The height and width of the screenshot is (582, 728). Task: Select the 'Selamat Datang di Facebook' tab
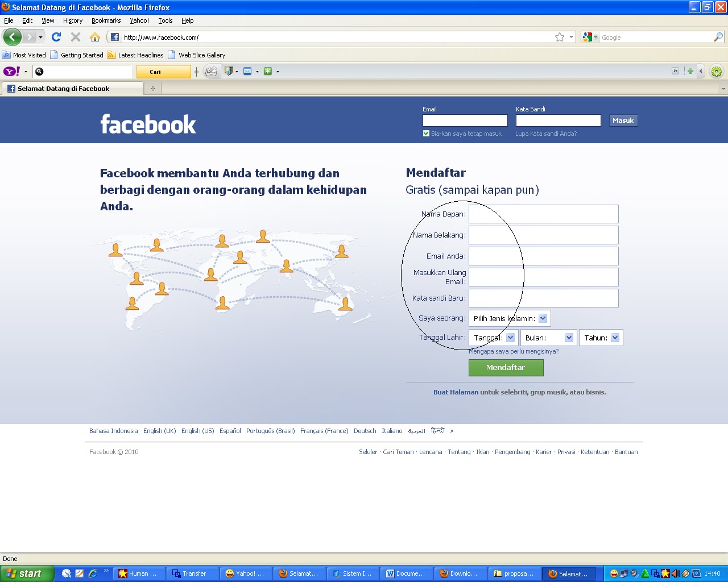73,89
